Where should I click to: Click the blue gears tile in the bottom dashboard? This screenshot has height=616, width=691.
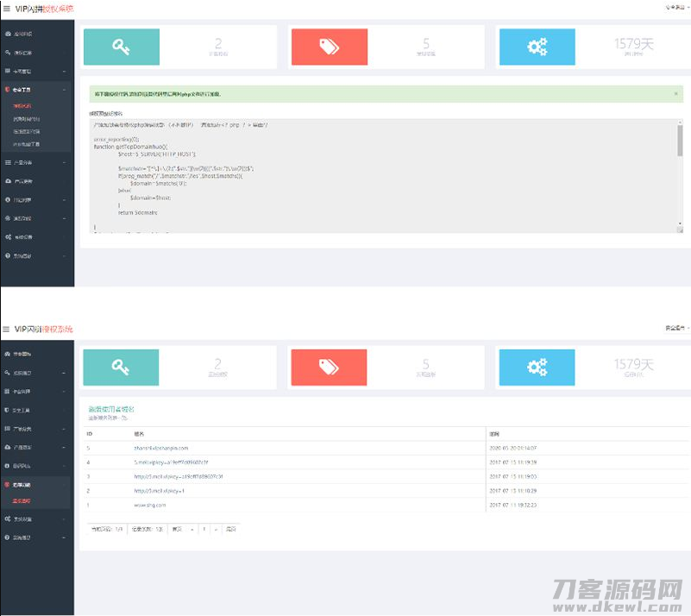point(536,368)
